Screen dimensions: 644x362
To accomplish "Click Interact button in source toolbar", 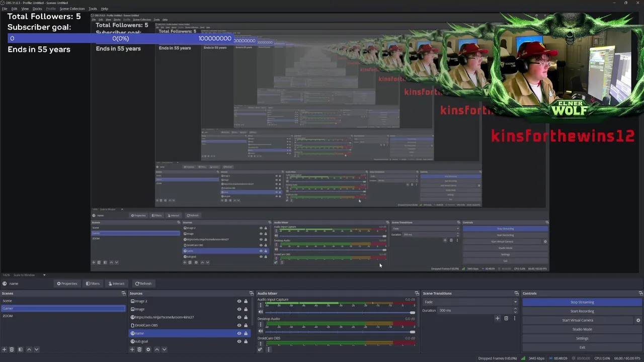I will coord(116,284).
